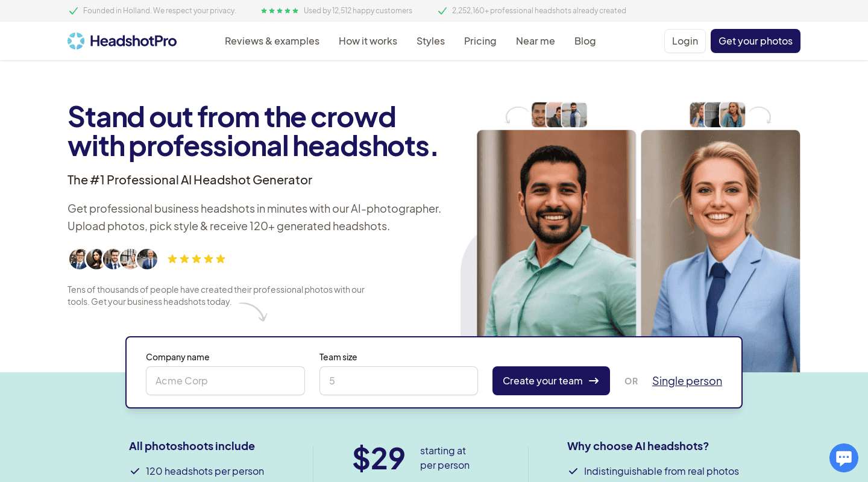Image resolution: width=868 pixels, height=482 pixels.
Task: Open Reviews & examples page
Action: pyautogui.click(x=272, y=41)
